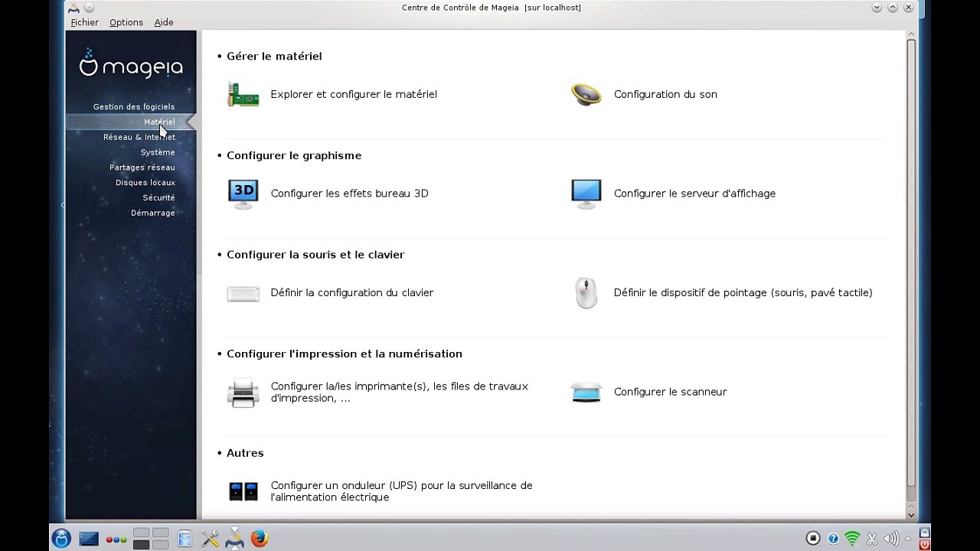This screenshot has width=980, height=551.
Task: Open the file manager icon in taskbar
Action: click(x=185, y=539)
